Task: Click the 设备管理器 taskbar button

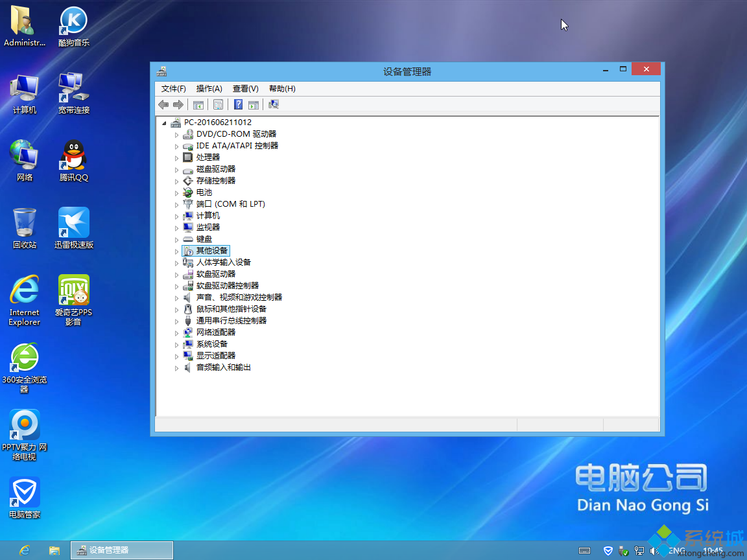Action: (121, 550)
